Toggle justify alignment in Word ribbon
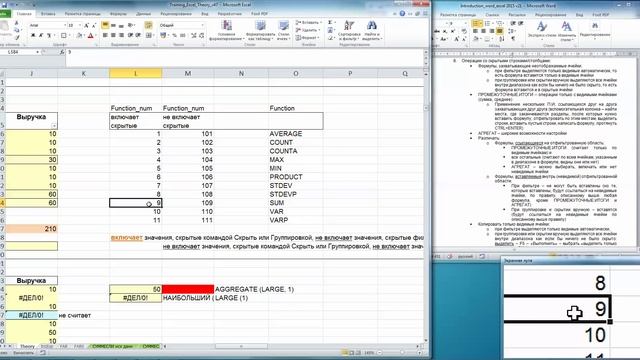Image resolution: width=640 pixels, height=360 pixels. (x=500, y=31)
